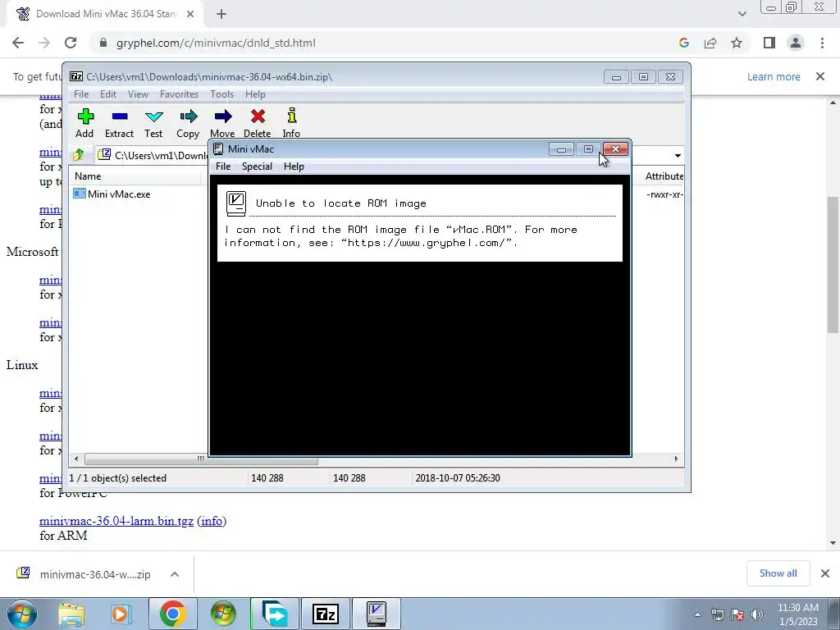
Task: Click the Add button in 7-Zip toolbar
Action: [x=84, y=124]
